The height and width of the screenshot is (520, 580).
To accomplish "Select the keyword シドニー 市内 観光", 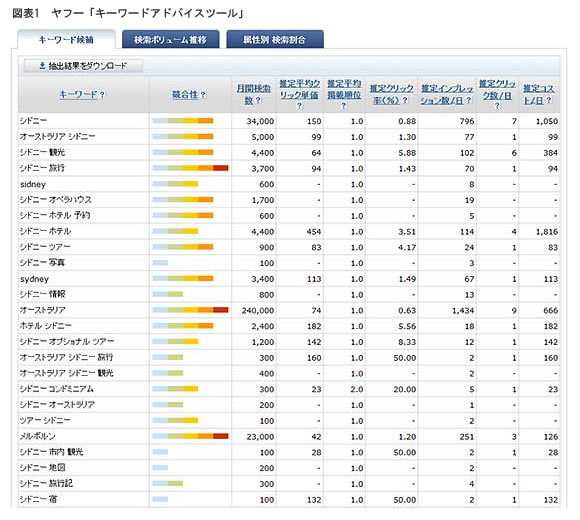I will pos(51,452).
